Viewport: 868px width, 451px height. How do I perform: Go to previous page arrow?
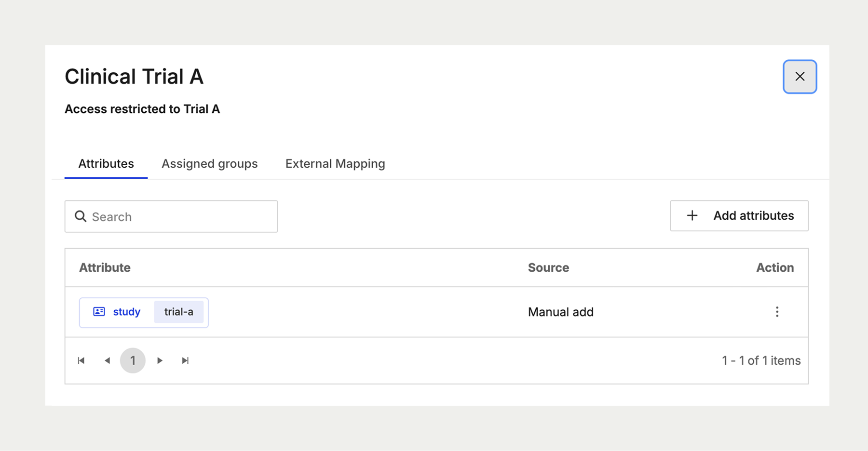107,360
